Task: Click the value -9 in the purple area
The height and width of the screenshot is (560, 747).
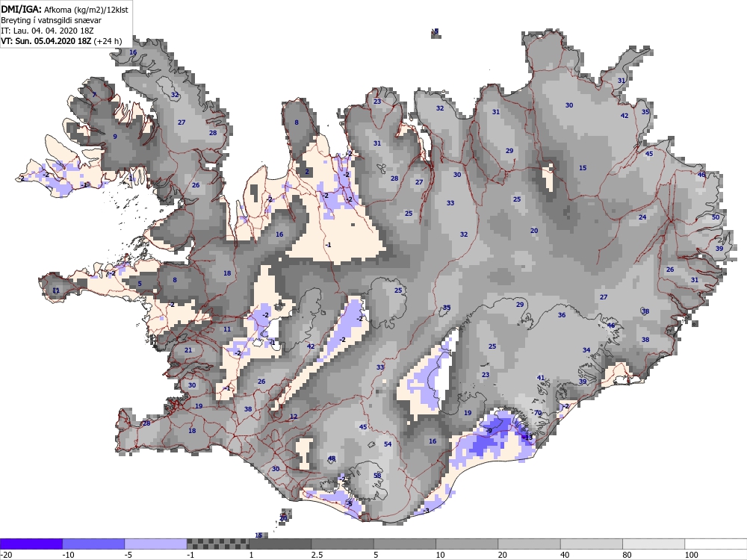Action: [489, 431]
